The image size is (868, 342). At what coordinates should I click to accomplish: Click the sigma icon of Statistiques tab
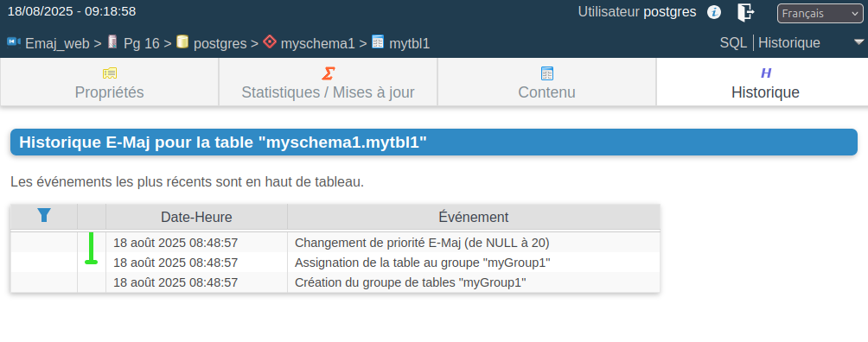tap(329, 73)
